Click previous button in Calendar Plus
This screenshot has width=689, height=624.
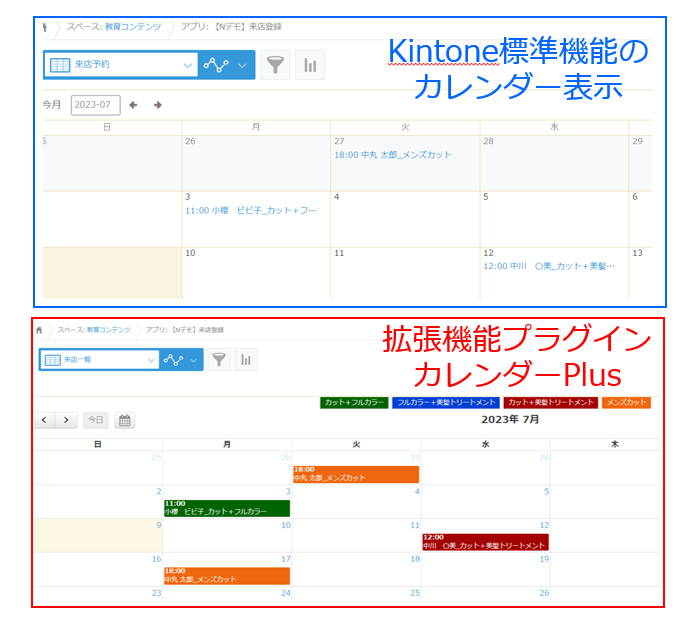click(44, 420)
